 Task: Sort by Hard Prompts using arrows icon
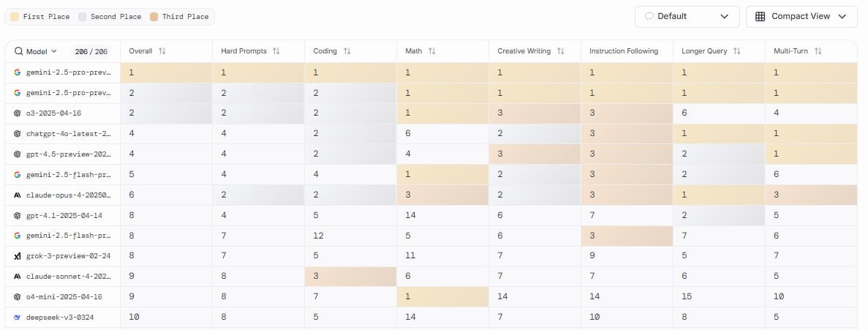tap(276, 51)
